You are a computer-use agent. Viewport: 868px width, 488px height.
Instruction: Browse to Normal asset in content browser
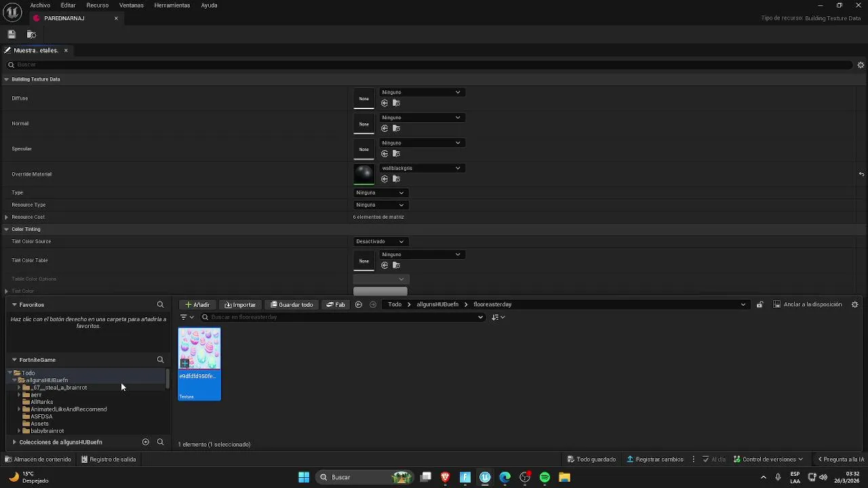click(397, 128)
